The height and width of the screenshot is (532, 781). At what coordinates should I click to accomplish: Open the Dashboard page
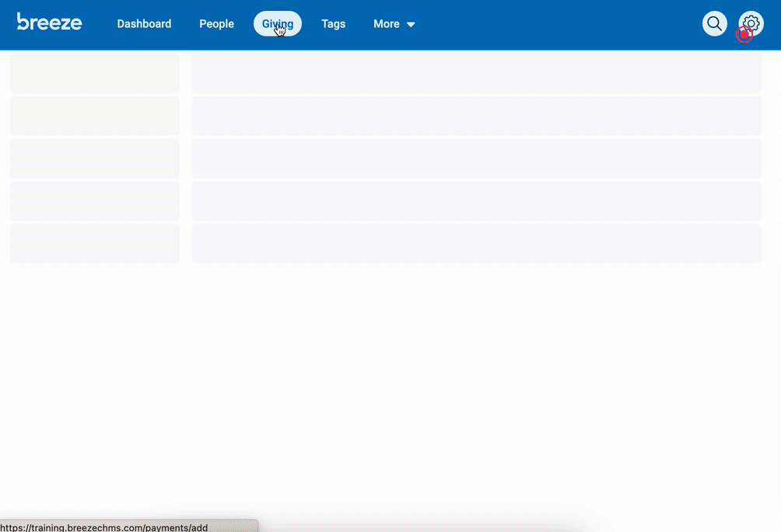point(144,24)
